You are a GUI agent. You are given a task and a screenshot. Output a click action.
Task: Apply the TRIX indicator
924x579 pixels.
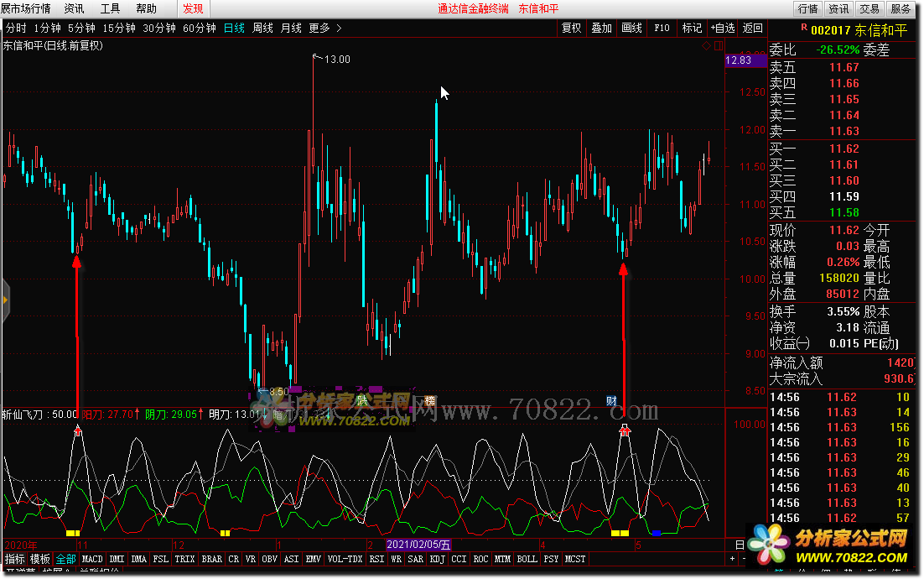coord(185,559)
